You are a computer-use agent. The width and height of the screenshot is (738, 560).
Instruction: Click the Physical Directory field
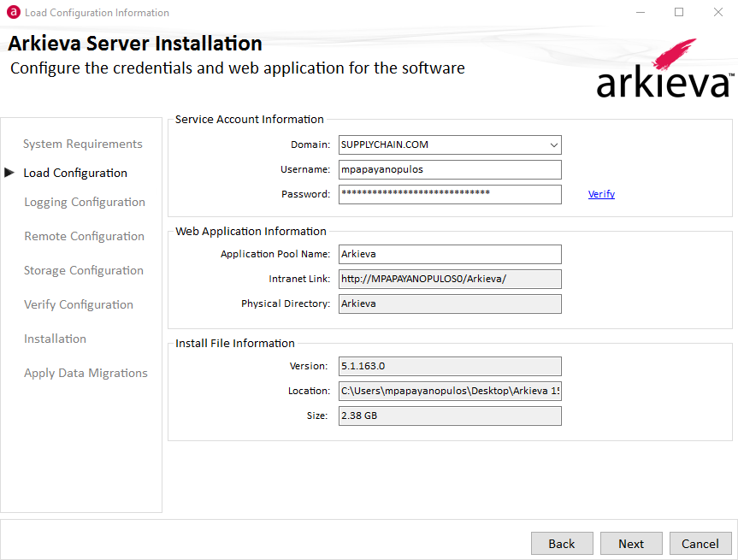450,304
